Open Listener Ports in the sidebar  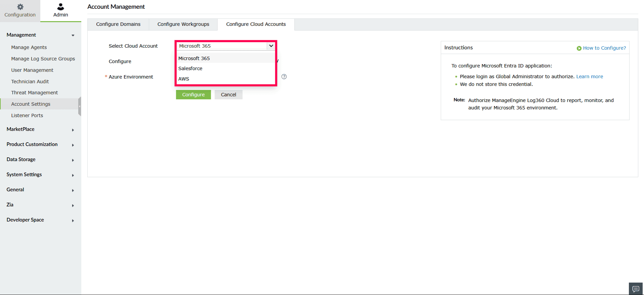click(x=27, y=115)
